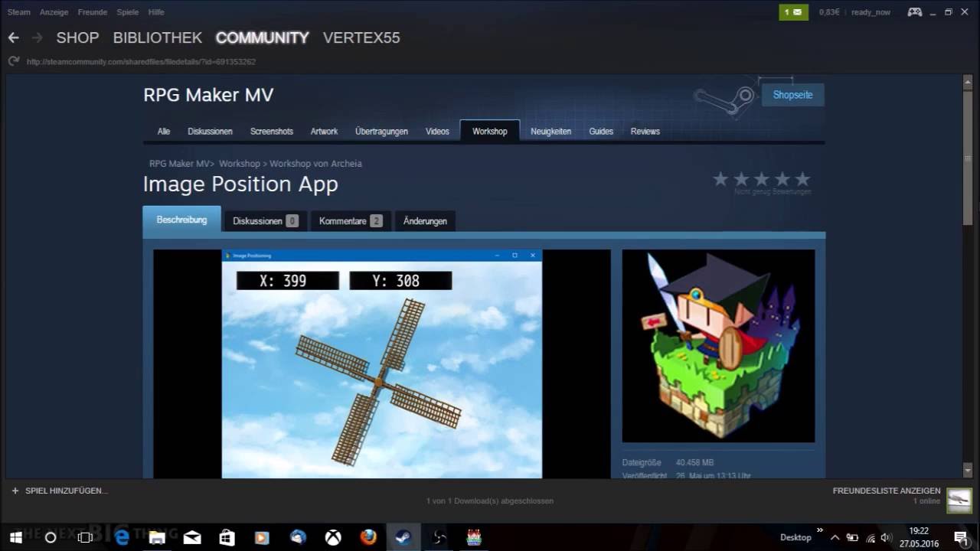980x551 pixels.
Task: Open the network status tray icon
Action: click(870, 537)
